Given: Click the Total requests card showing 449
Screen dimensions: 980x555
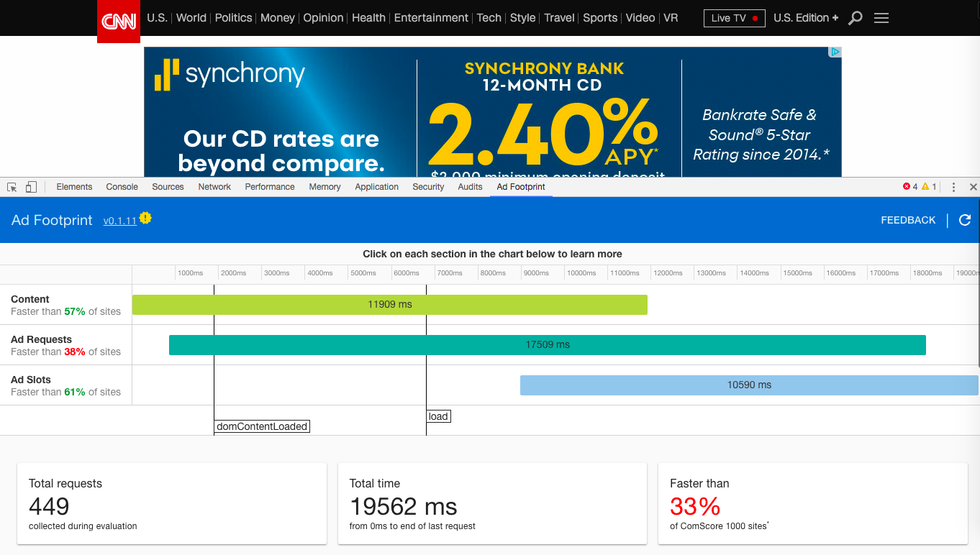Looking at the screenshot, I should click(x=172, y=503).
